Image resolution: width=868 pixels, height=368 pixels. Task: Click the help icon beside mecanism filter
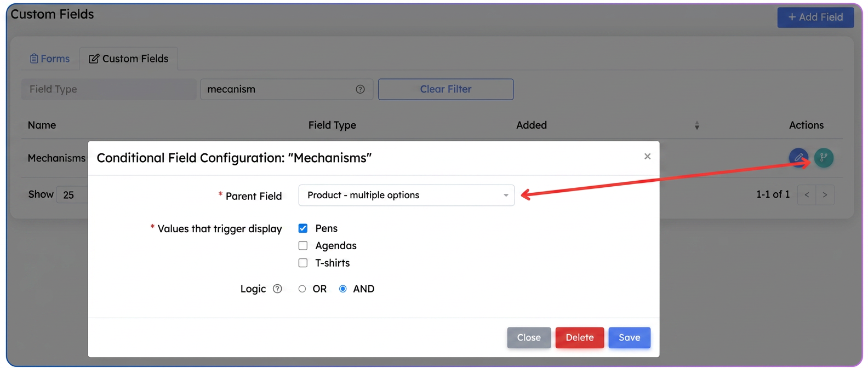click(x=360, y=89)
